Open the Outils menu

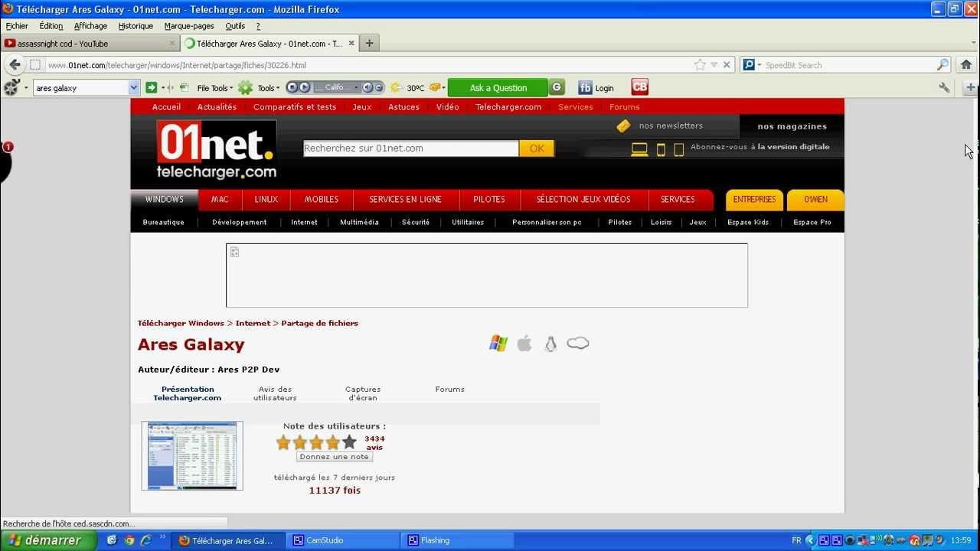(235, 26)
